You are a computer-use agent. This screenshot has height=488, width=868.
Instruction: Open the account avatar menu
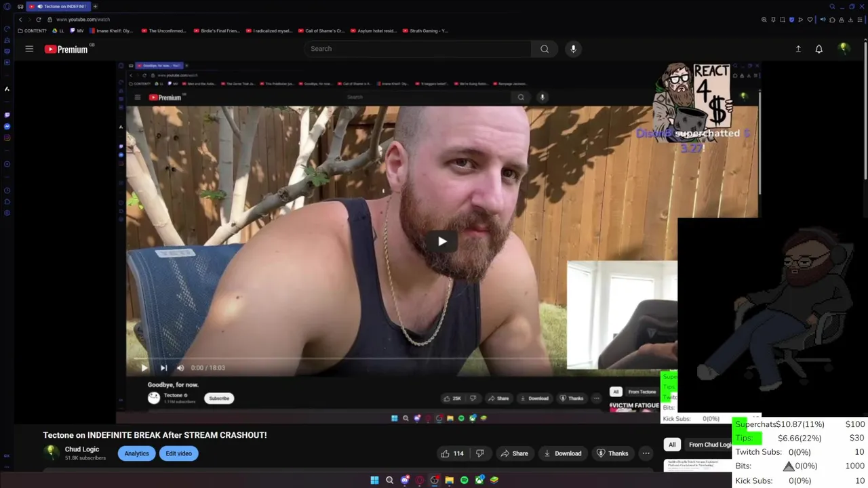[844, 49]
